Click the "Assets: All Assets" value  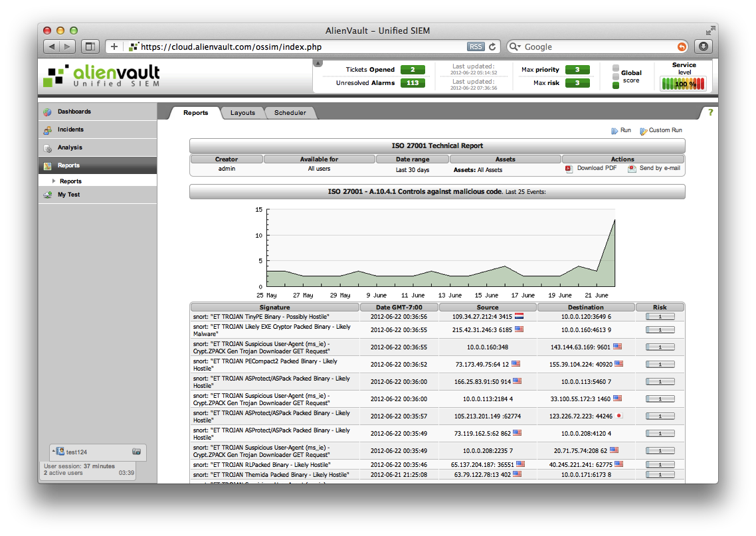click(x=478, y=170)
